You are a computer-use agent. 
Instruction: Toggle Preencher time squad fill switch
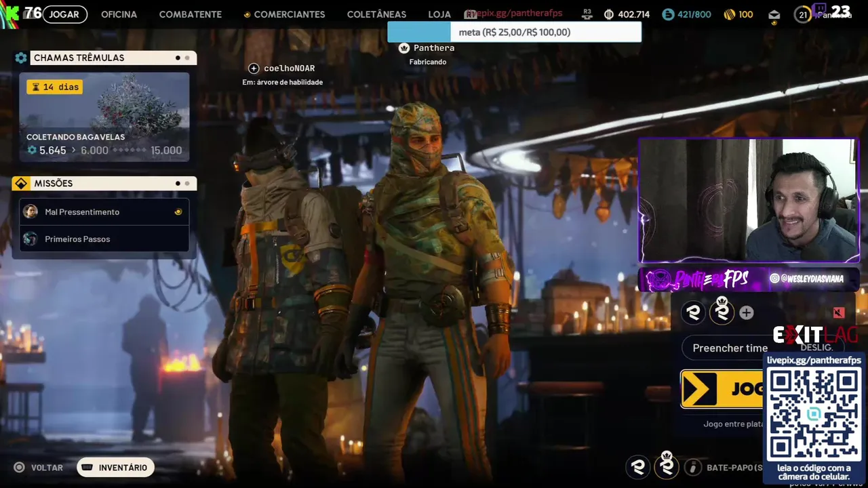pos(763,348)
